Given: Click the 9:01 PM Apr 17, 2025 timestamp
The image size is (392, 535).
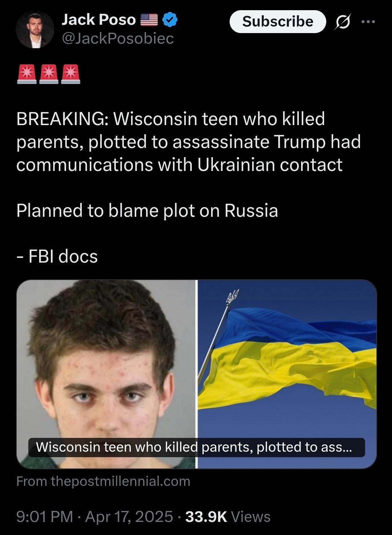Looking at the screenshot, I should [94, 516].
